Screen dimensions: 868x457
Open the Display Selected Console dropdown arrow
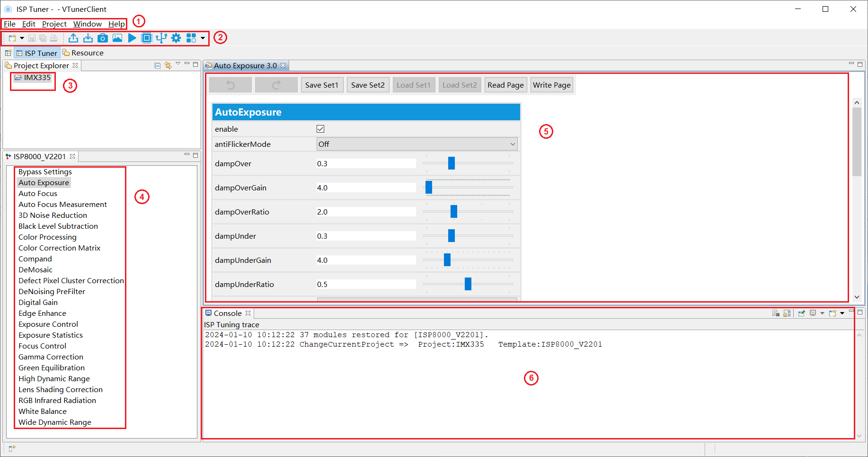click(822, 313)
